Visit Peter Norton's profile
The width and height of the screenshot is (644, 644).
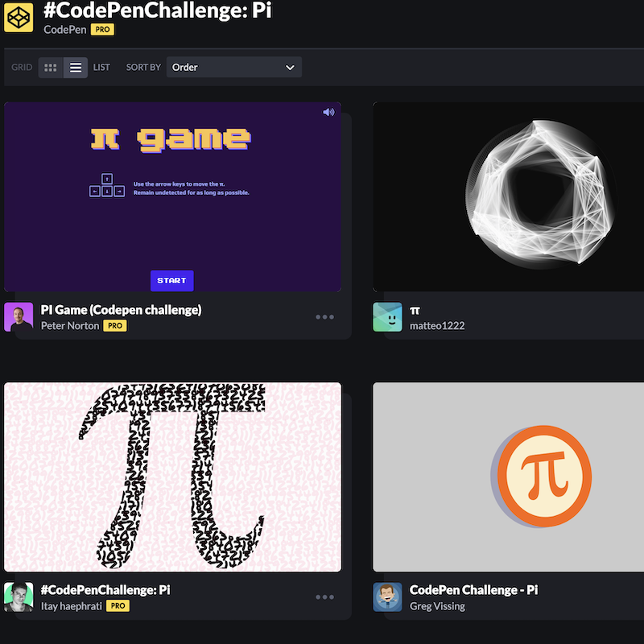[x=70, y=326]
